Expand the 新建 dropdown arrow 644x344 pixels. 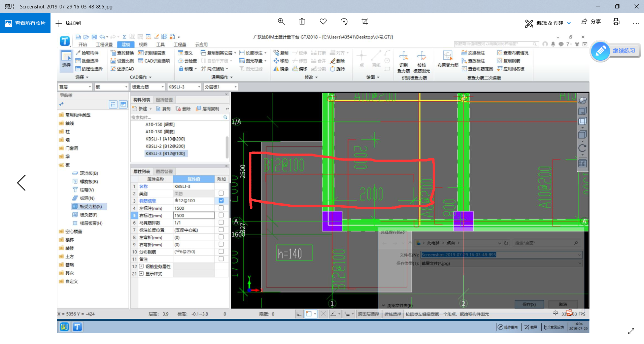point(150,109)
